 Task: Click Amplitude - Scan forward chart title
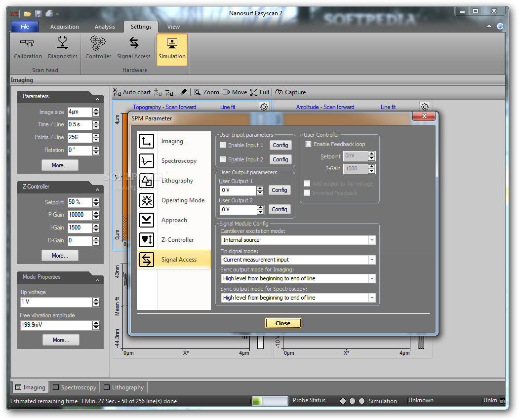[325, 107]
